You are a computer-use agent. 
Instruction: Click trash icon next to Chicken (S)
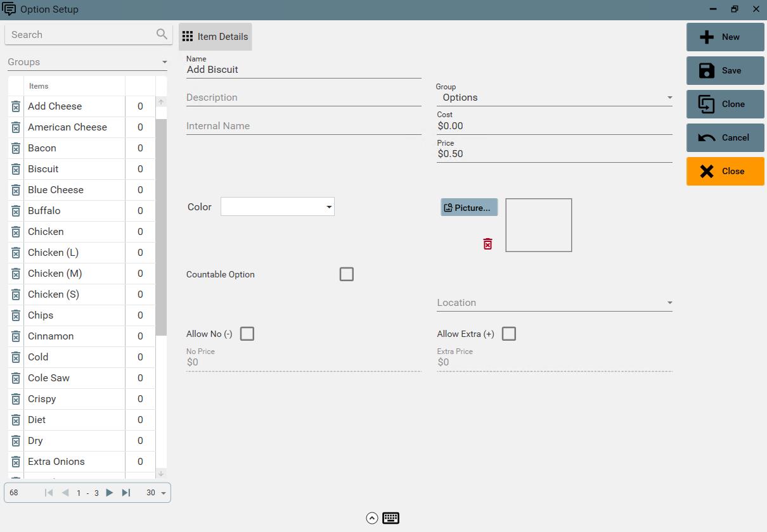(x=16, y=294)
